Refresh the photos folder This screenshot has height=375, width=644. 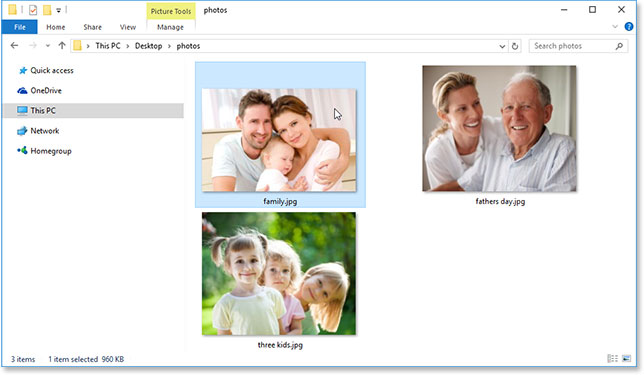click(x=515, y=46)
